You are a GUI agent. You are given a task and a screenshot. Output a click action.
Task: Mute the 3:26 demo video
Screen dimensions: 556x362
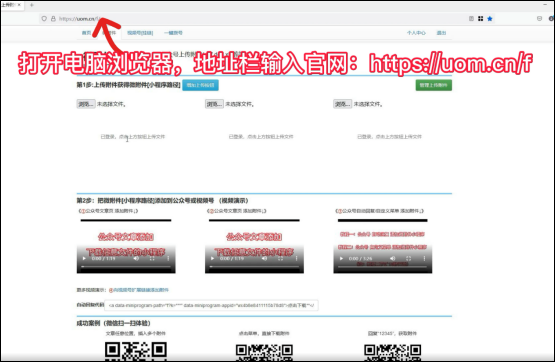(x=393, y=258)
